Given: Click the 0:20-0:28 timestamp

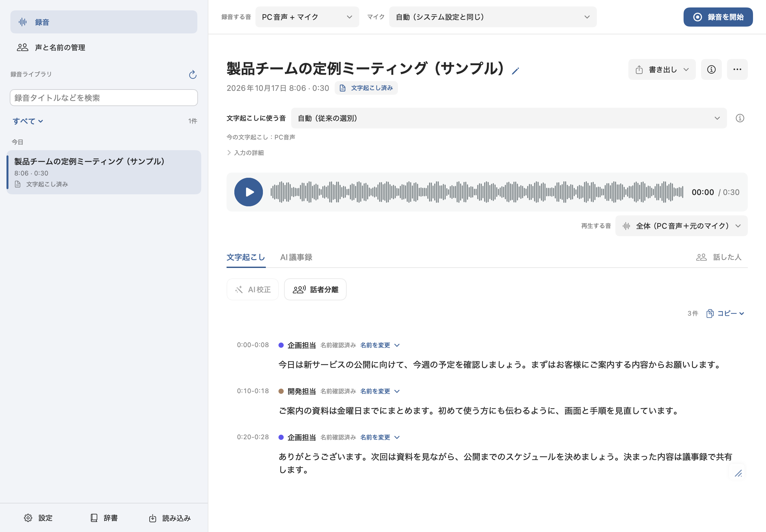Looking at the screenshot, I should 253,437.
